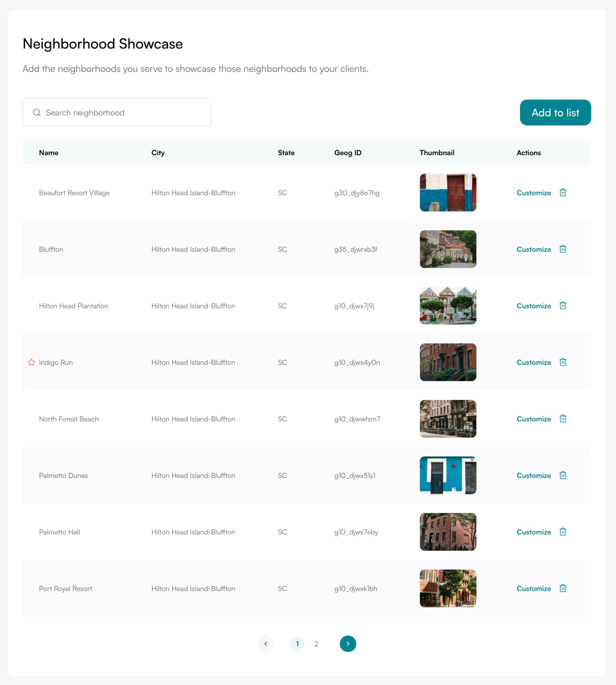Image resolution: width=616 pixels, height=685 pixels.
Task: Click the Palmetto Dunes name cell
Action: coord(63,476)
